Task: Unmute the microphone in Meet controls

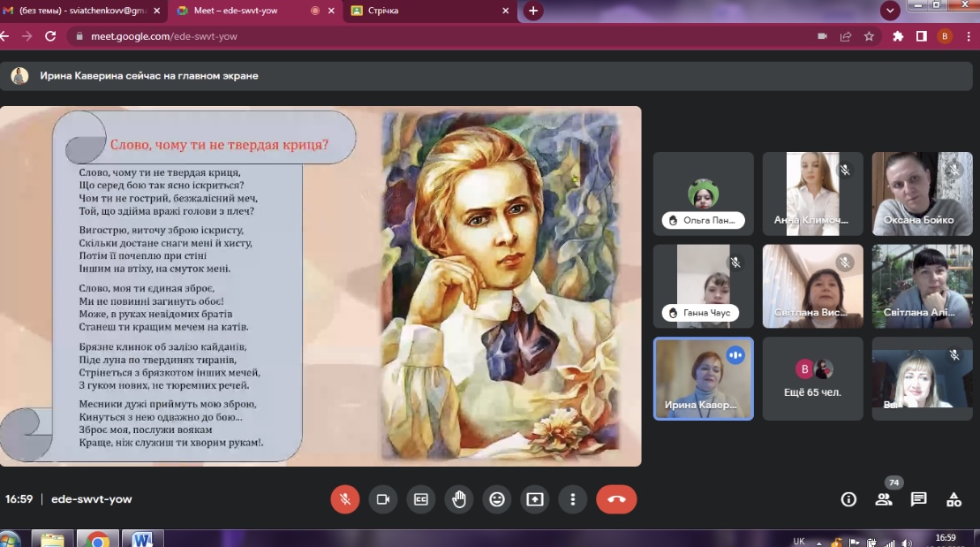Action: pos(345,498)
